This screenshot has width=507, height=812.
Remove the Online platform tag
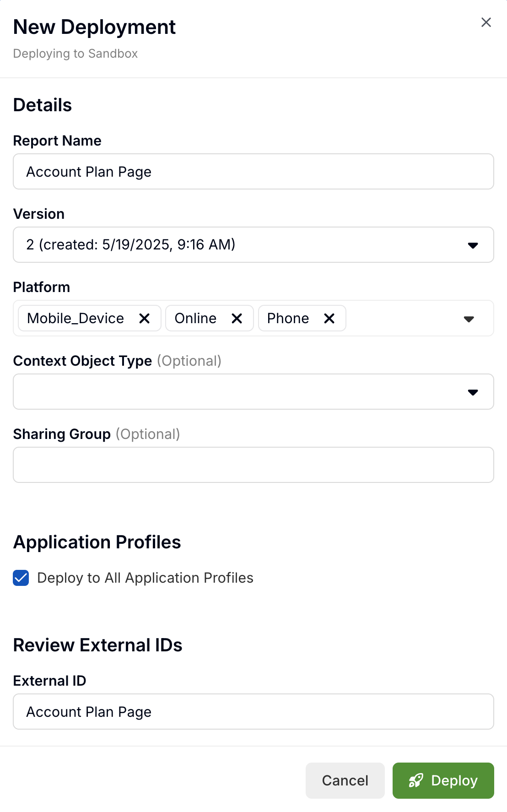click(x=237, y=318)
